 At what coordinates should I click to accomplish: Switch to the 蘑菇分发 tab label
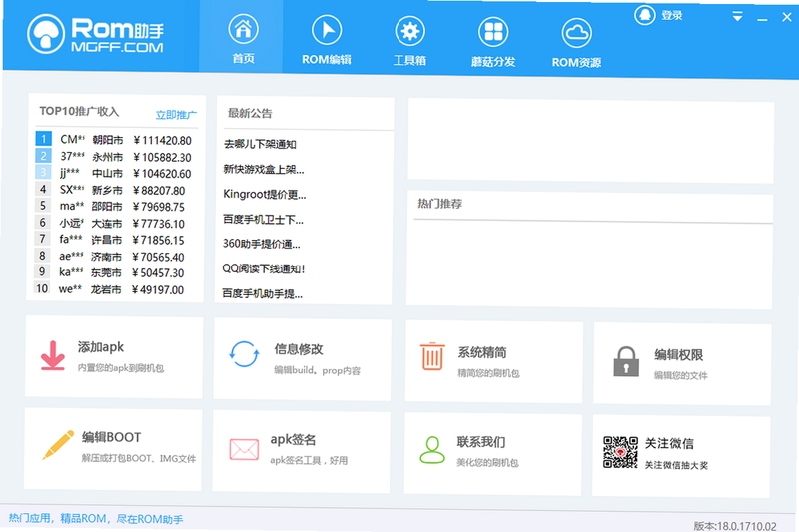(x=493, y=62)
